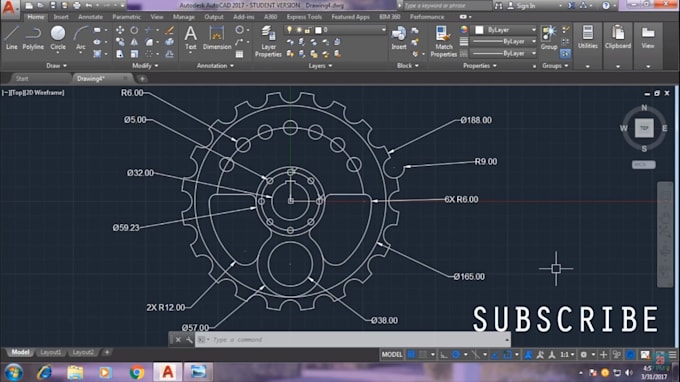Screen dimensions: 680x382
Task: Toggle snap mode in status bar
Action: (x=423, y=355)
